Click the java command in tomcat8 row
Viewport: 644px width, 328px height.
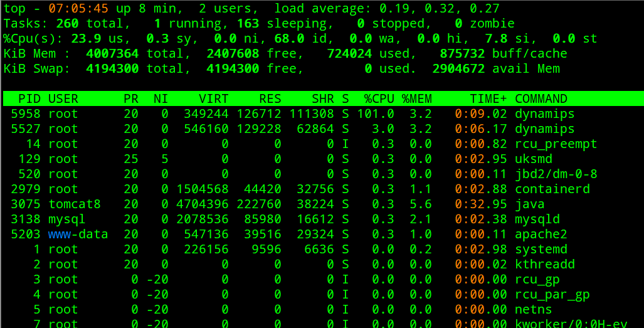tap(530, 204)
